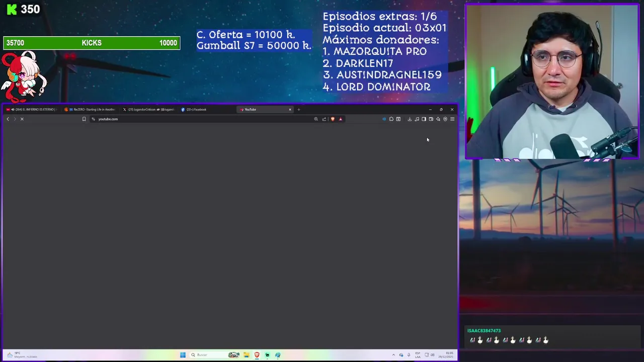
Task: Bookmark the page using the bookmark icon
Action: click(84, 119)
